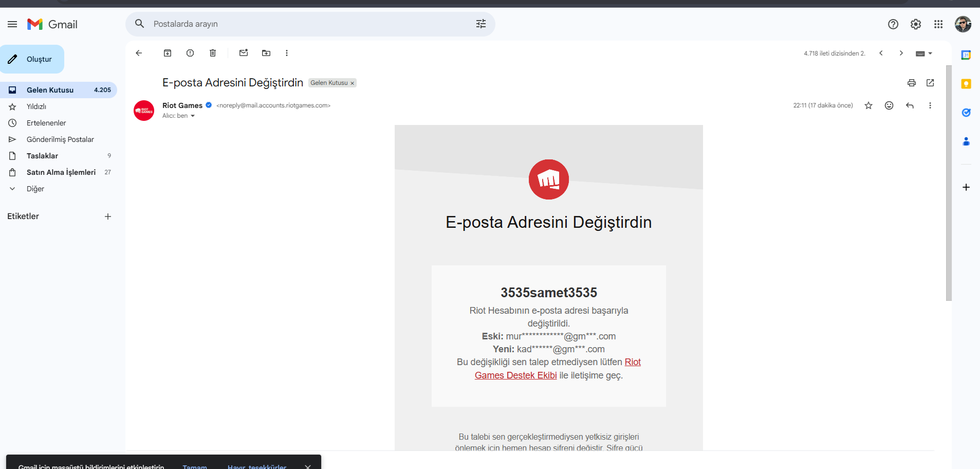Click the username 3535samet3535
This screenshot has height=469, width=980.
[549, 293]
